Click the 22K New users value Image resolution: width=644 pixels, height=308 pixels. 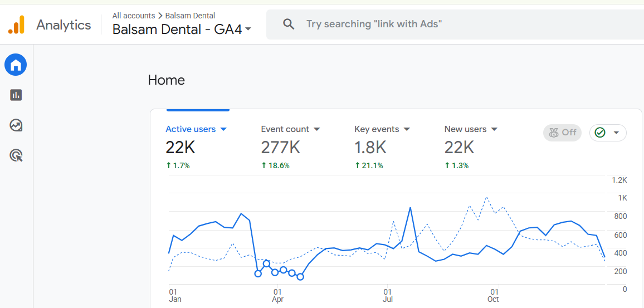point(459,148)
